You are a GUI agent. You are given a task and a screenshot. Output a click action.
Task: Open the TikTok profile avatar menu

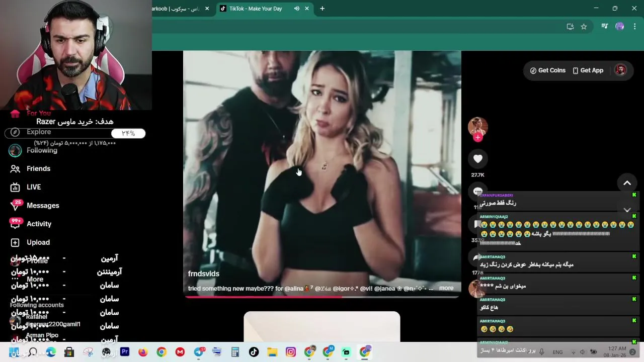(x=620, y=70)
